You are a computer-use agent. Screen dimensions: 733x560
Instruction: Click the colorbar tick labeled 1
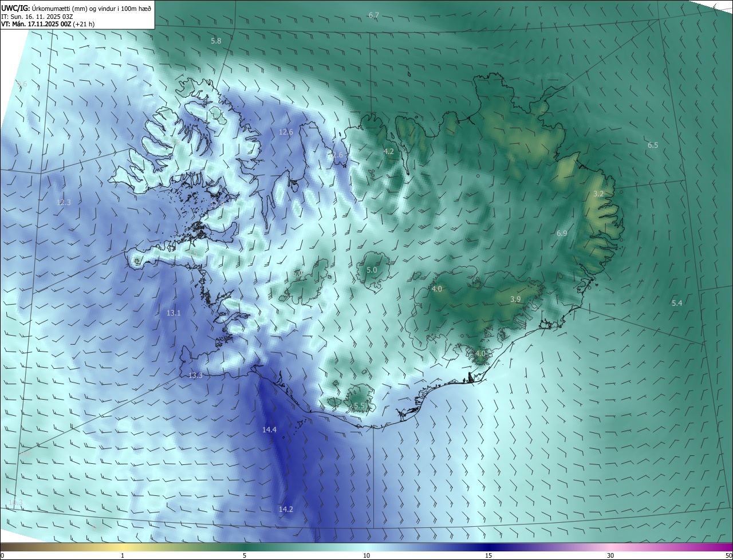tap(123, 555)
